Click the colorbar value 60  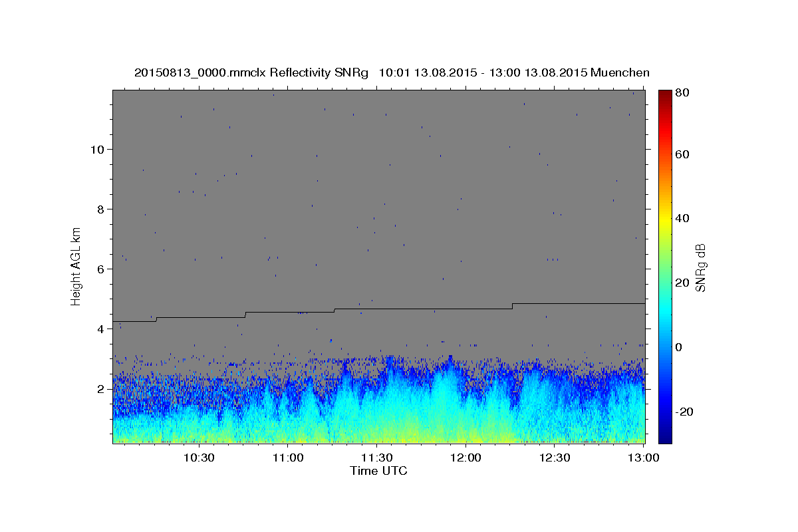[x=683, y=154]
